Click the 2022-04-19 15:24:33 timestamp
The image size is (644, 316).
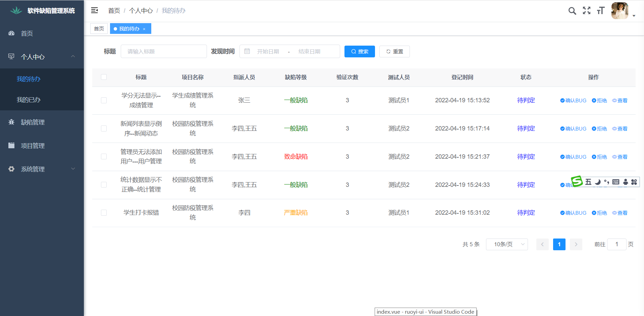click(462, 185)
